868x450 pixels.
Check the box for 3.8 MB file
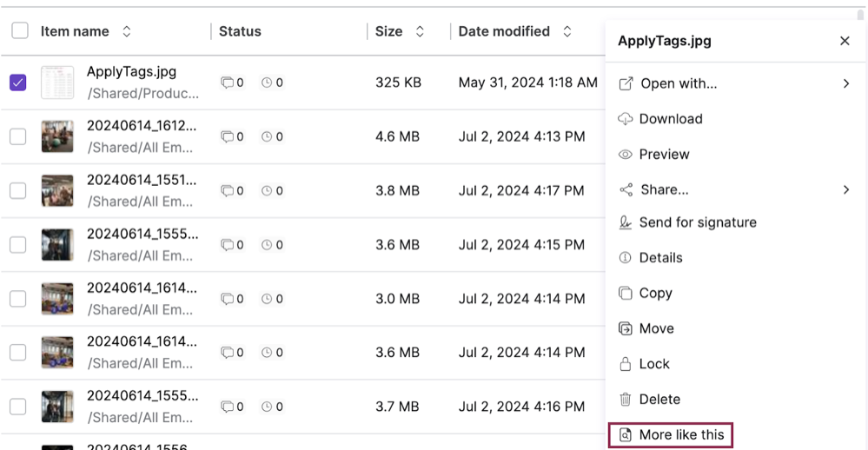[17, 191]
